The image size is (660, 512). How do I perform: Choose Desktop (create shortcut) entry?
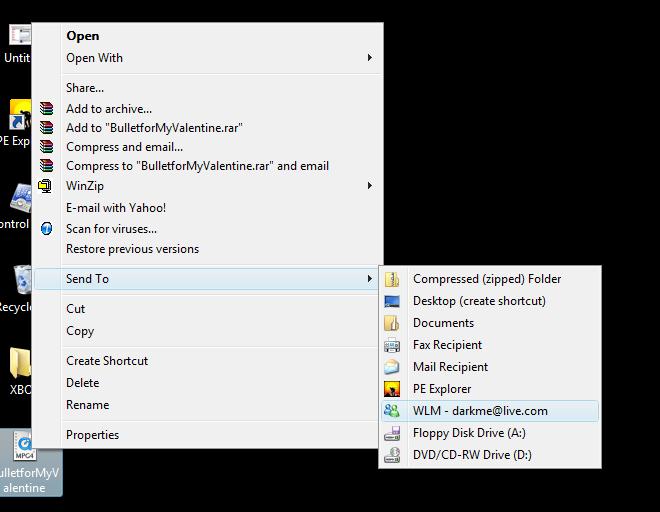coord(479,301)
